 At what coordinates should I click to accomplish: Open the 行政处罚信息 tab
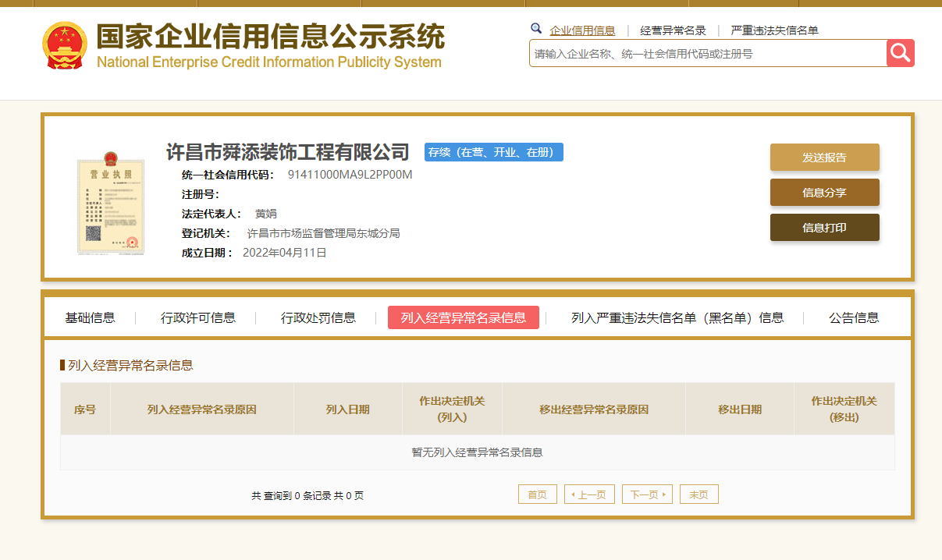pyautogui.click(x=318, y=317)
